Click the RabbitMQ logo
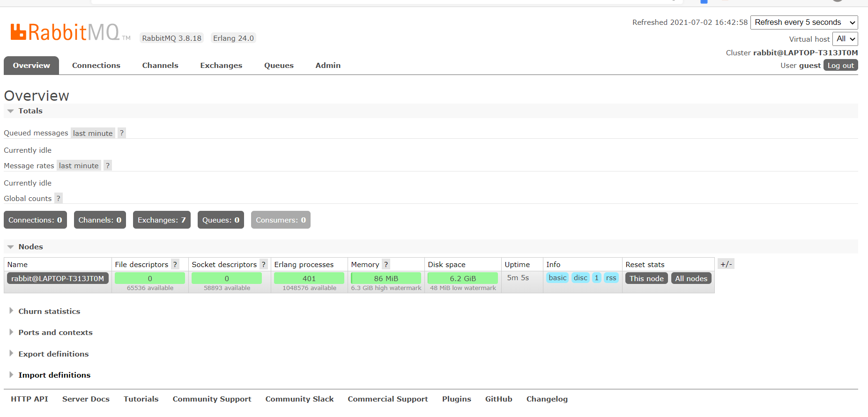Image resolution: width=868 pixels, height=417 pixels. (70, 32)
